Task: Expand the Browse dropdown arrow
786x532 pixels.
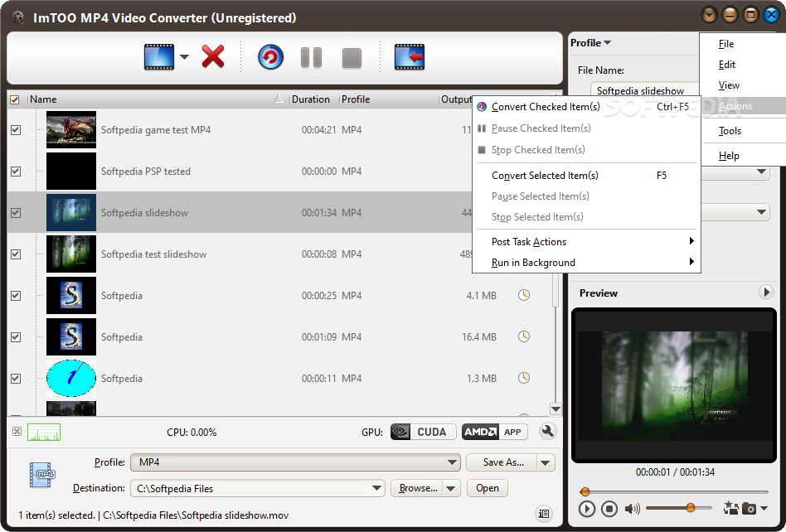Action: click(451, 488)
